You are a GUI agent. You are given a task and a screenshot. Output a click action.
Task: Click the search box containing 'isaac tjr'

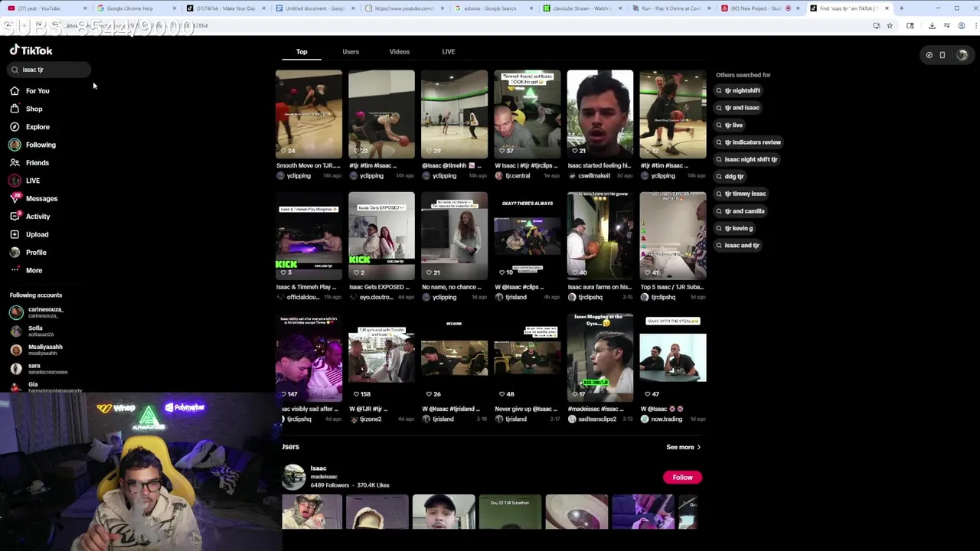(x=50, y=70)
